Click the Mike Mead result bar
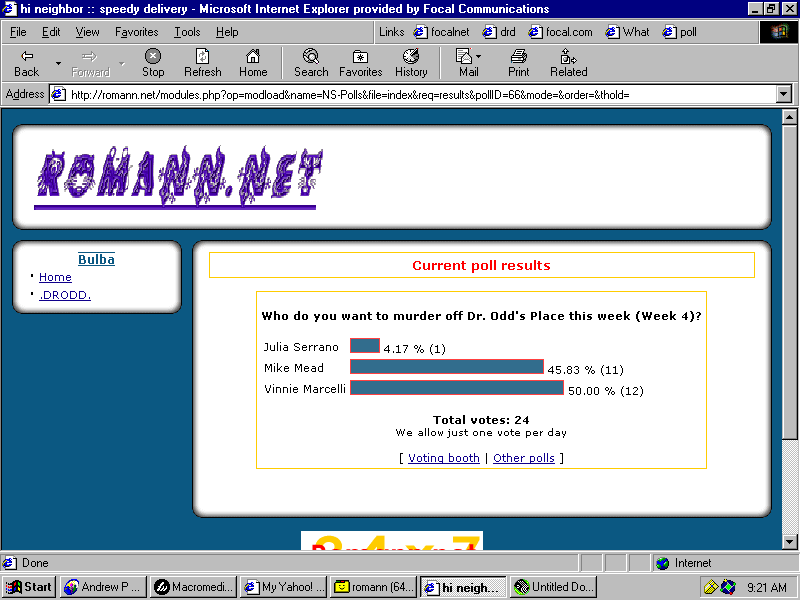The width and height of the screenshot is (800, 600). 446,367
